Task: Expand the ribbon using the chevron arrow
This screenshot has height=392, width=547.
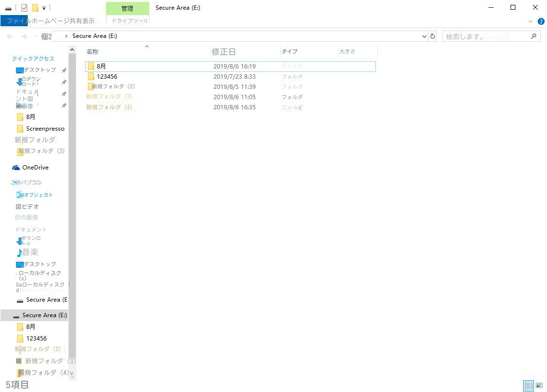Action: click(x=530, y=21)
